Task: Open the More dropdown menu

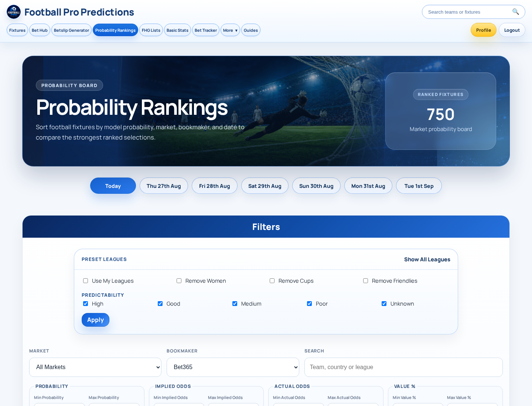Action: tap(230, 30)
